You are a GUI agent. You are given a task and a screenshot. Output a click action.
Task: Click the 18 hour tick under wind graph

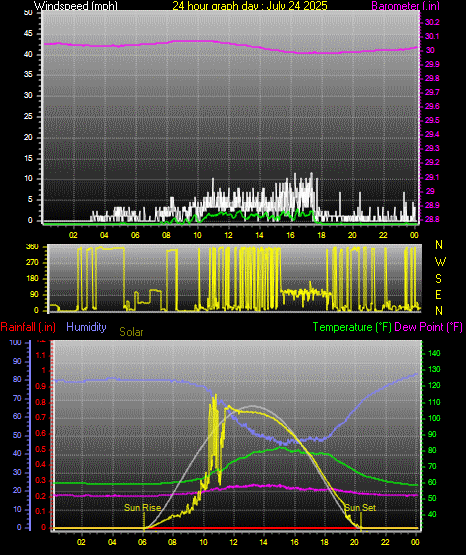[321, 235]
